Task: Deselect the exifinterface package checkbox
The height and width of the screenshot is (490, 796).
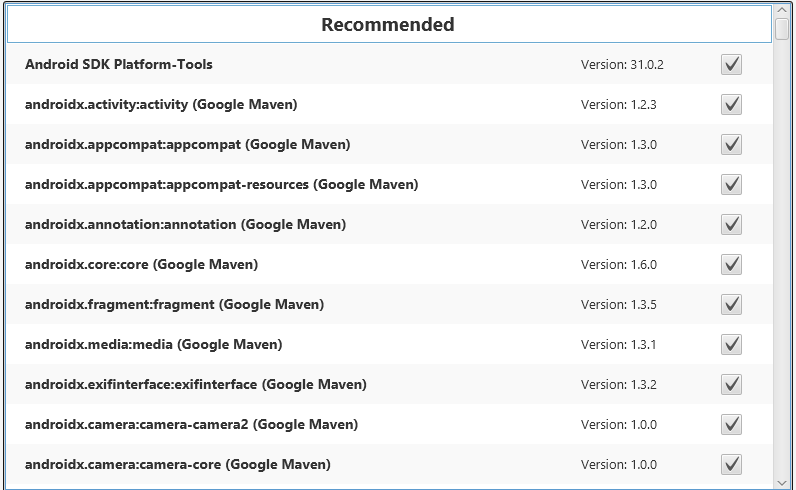Action: click(731, 385)
